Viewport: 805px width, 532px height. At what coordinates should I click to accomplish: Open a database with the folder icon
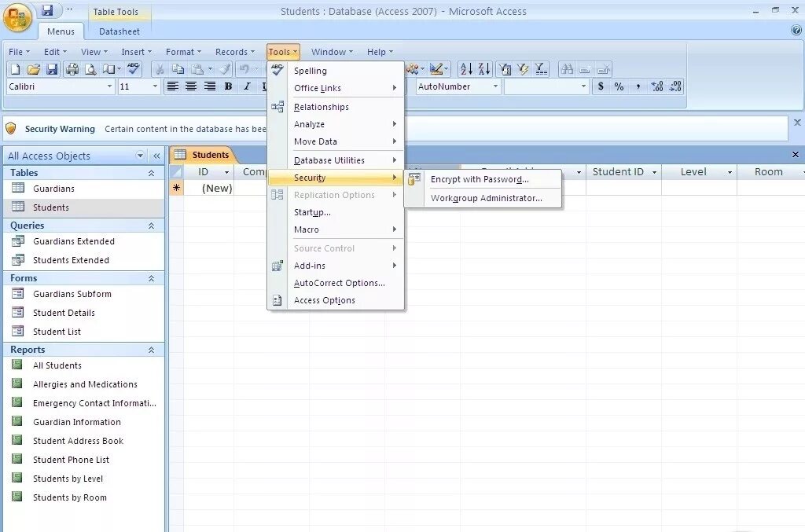tap(33, 69)
